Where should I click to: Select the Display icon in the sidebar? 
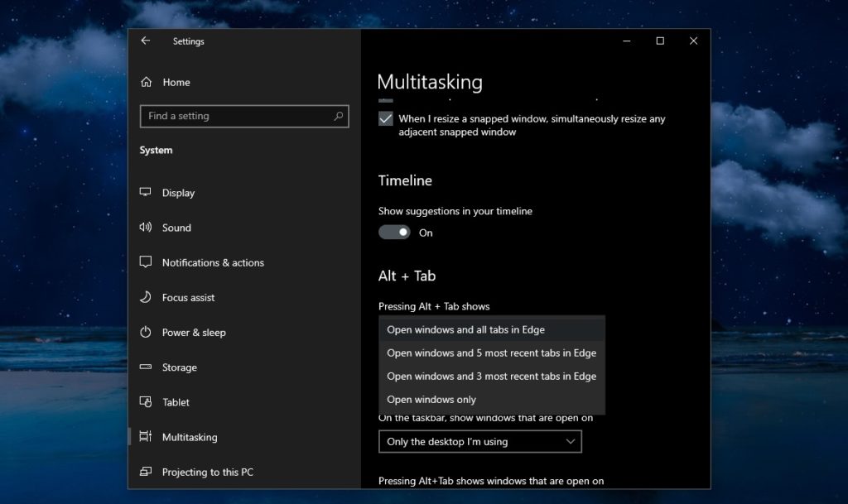pyautogui.click(x=146, y=192)
